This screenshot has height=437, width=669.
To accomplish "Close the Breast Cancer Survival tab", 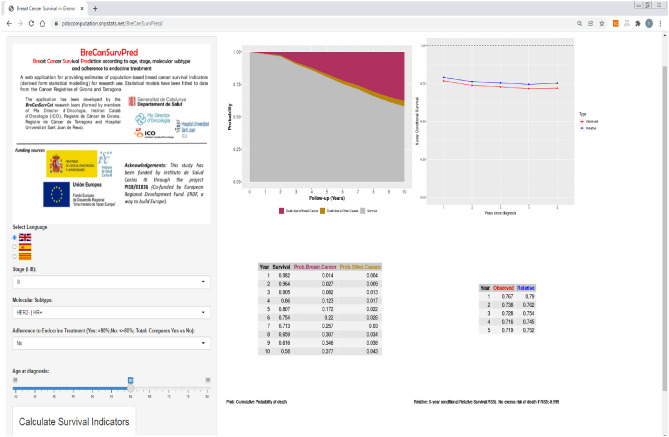I will [x=82, y=8].
